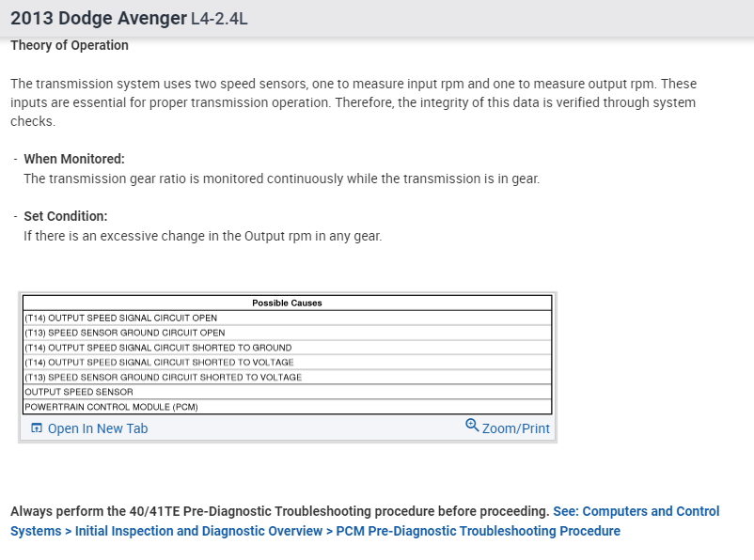Click the 40/41TE Pre-Diagnostic bold instruction text

tap(279, 511)
